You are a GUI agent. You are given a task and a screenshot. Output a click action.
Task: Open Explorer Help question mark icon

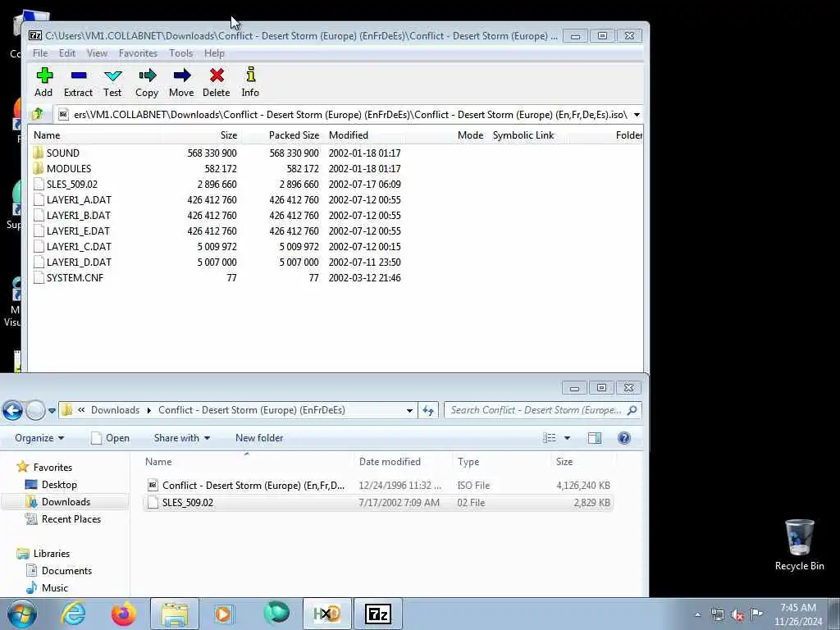(624, 438)
